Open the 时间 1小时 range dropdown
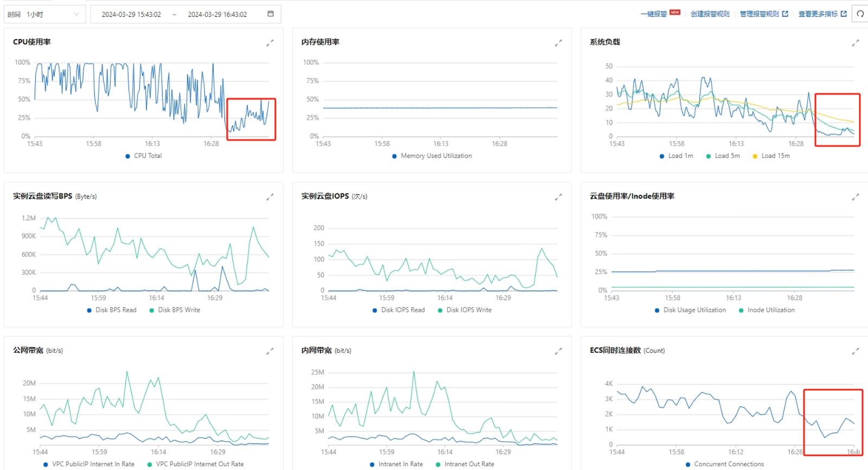868x470 pixels. pos(44,14)
